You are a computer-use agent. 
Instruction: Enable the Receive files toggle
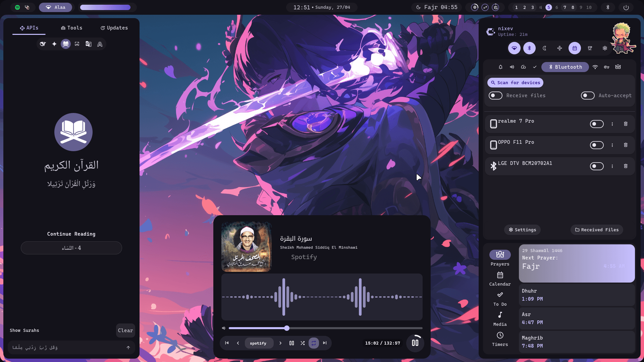495,96
